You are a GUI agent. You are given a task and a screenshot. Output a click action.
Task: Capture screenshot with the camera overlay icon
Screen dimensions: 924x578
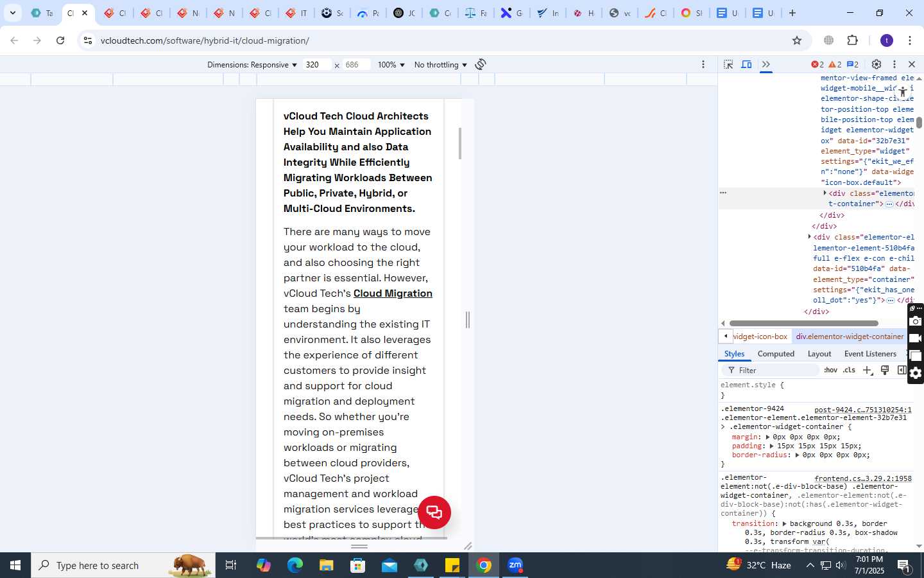(x=916, y=321)
